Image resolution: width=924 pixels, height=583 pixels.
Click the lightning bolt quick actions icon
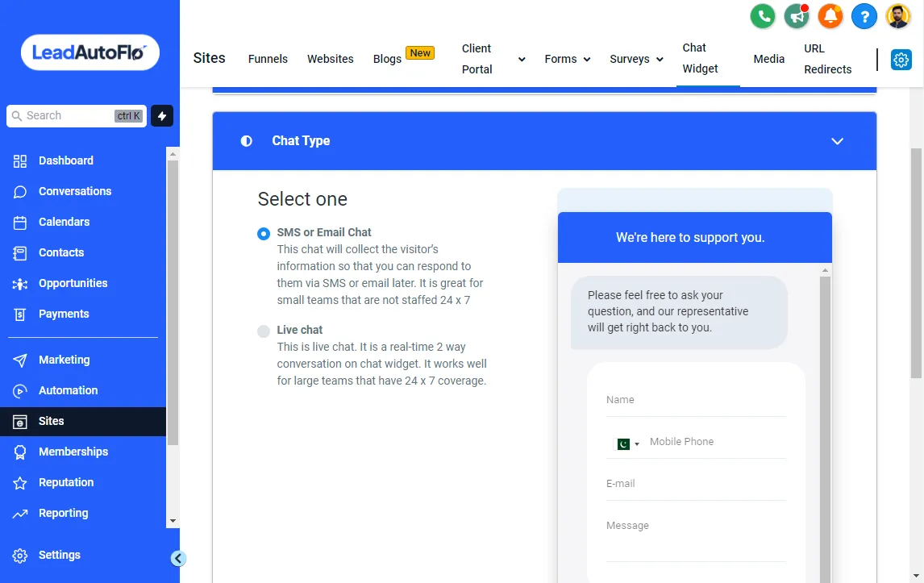coord(162,116)
